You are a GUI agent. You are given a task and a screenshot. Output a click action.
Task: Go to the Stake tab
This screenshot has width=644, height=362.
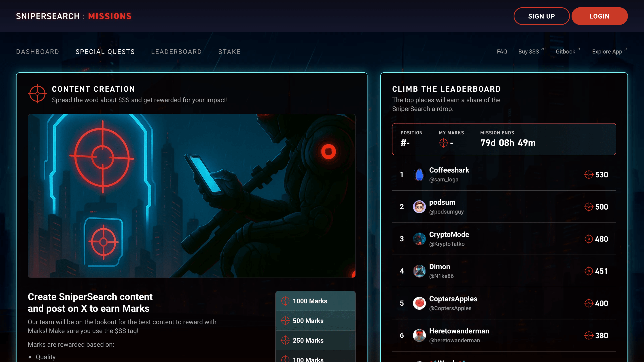(229, 52)
